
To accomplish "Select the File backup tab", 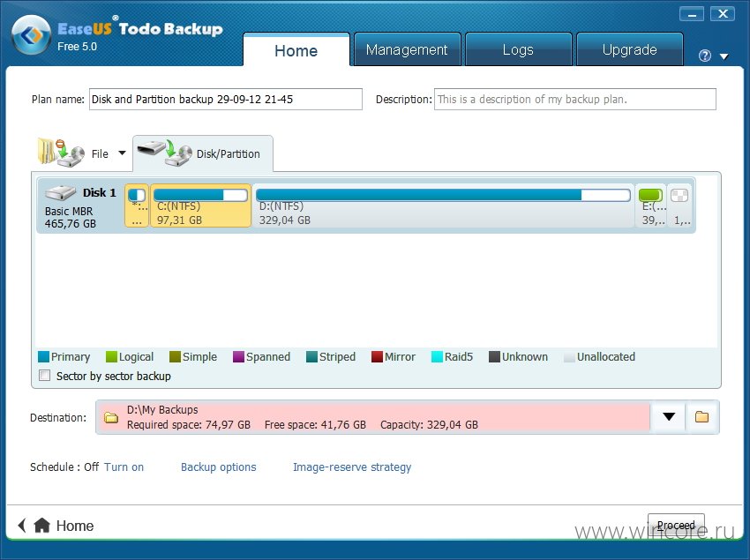I will coord(82,153).
